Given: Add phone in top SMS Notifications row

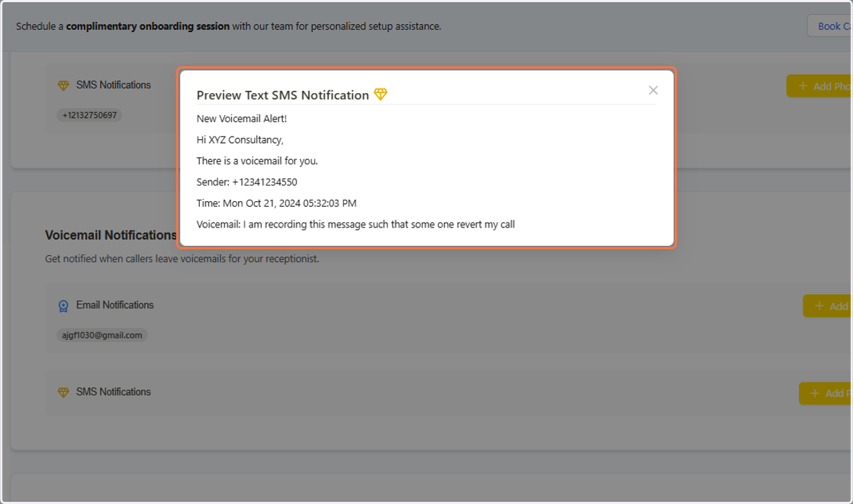Looking at the screenshot, I should point(820,86).
